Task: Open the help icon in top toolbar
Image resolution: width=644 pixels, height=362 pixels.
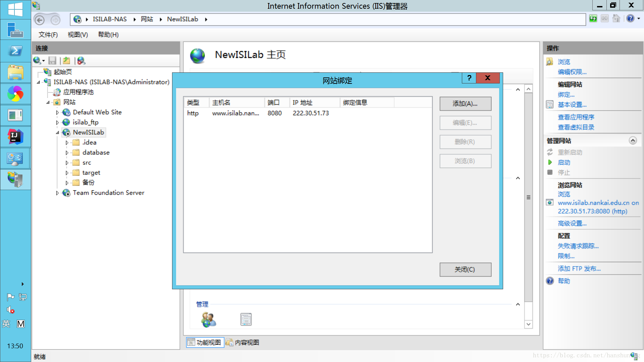Action: [x=630, y=18]
